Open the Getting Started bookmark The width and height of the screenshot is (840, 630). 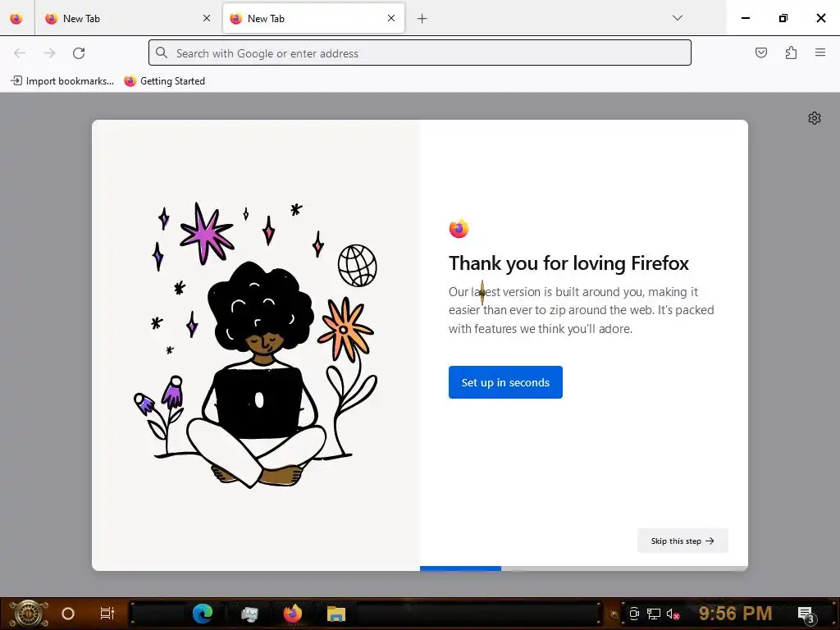[164, 81]
